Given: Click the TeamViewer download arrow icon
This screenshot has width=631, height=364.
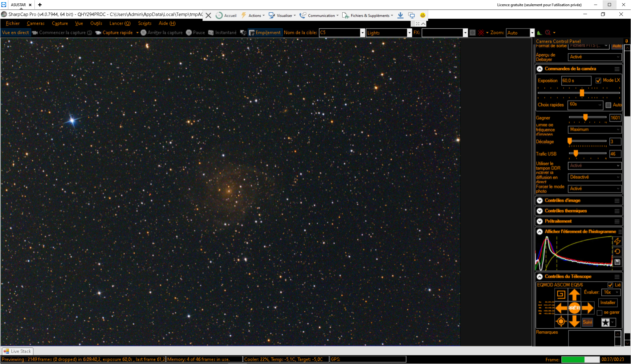Looking at the screenshot, I should 400,15.
